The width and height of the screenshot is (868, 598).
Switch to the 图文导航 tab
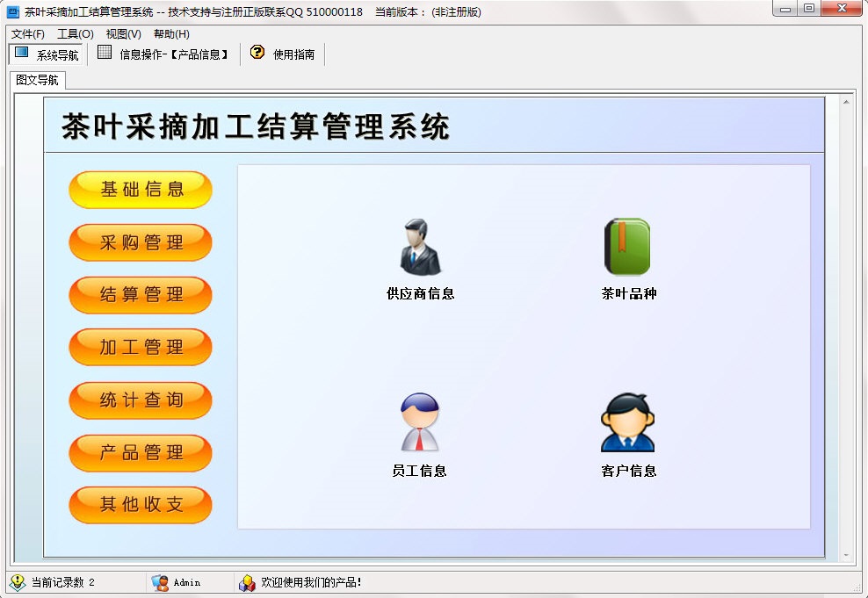(x=37, y=80)
